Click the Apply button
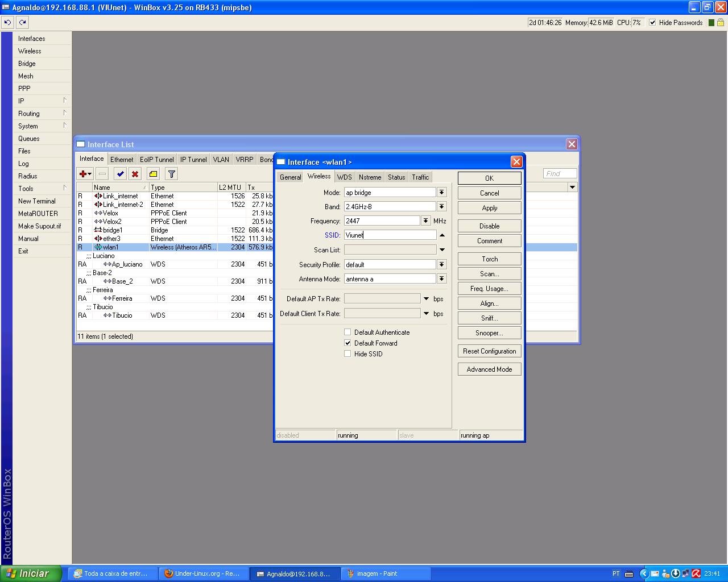Viewport: 728px width, 582px height. coord(489,208)
